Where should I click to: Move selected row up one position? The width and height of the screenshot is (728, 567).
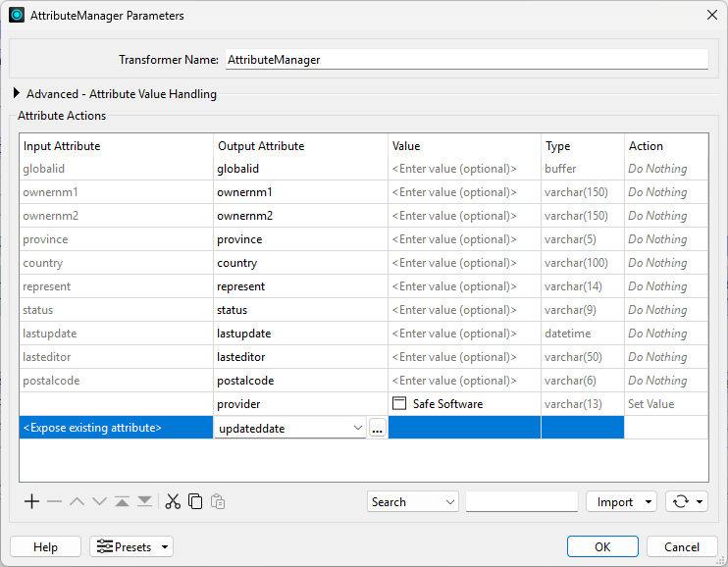point(78,501)
